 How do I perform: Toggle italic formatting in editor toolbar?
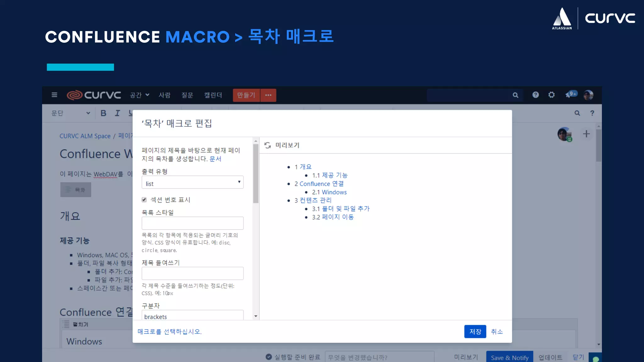[x=117, y=113]
